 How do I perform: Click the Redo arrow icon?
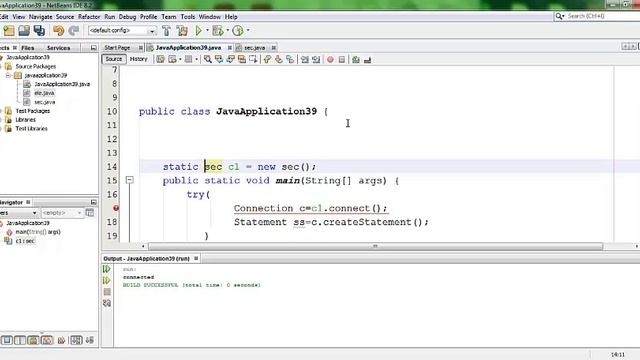pyautogui.click(x=73, y=31)
